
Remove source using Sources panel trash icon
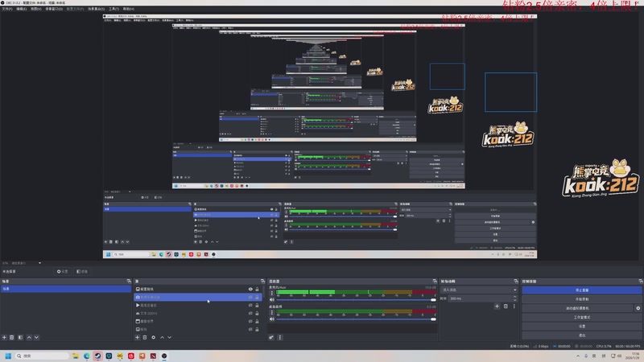tap(145, 337)
